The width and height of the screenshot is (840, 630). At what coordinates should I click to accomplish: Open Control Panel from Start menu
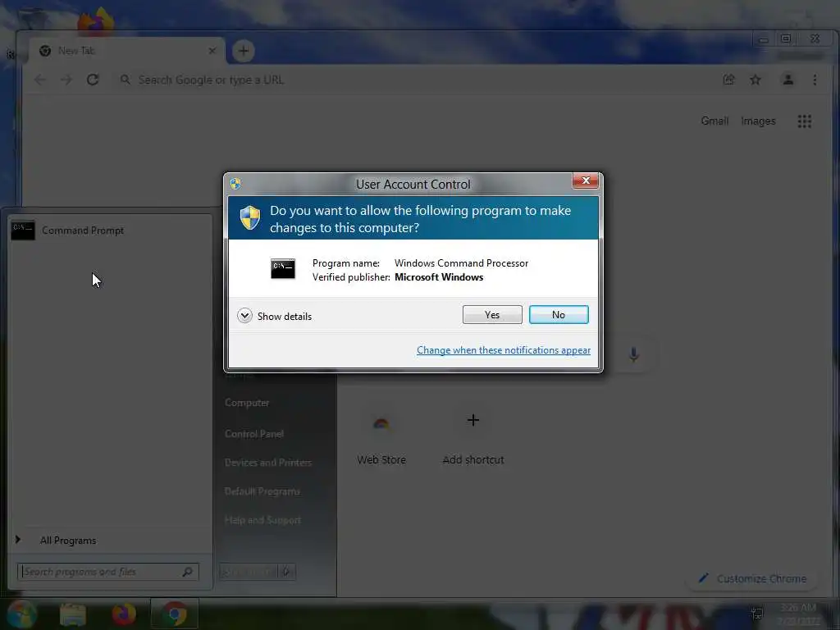pyautogui.click(x=254, y=434)
